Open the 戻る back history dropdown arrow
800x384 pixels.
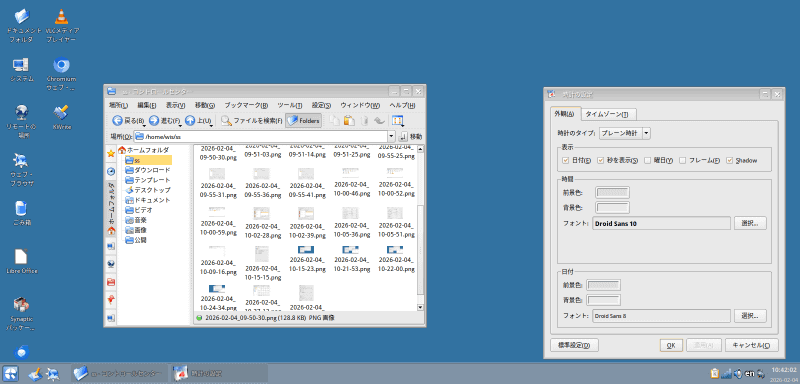[x=144, y=124]
